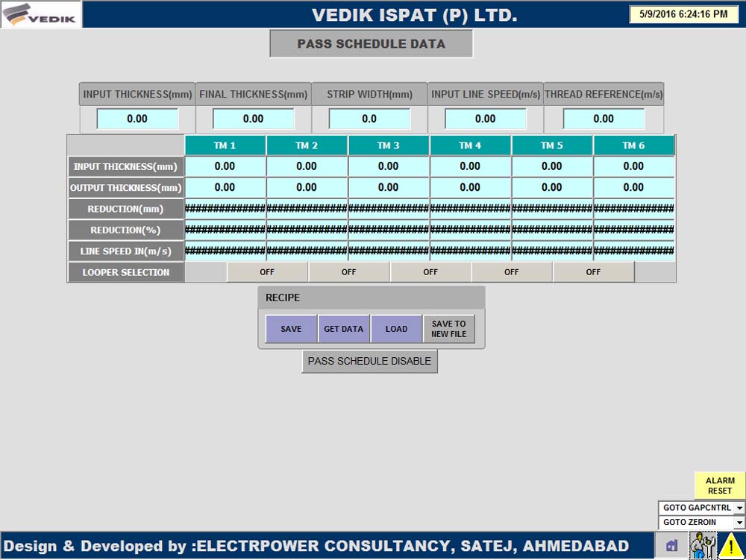Open maintenance screen with worker wrench icon
The height and width of the screenshot is (560, 746).
[x=703, y=545]
